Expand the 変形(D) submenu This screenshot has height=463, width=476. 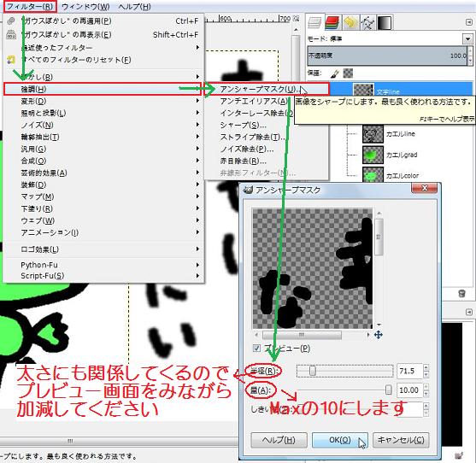(x=103, y=101)
